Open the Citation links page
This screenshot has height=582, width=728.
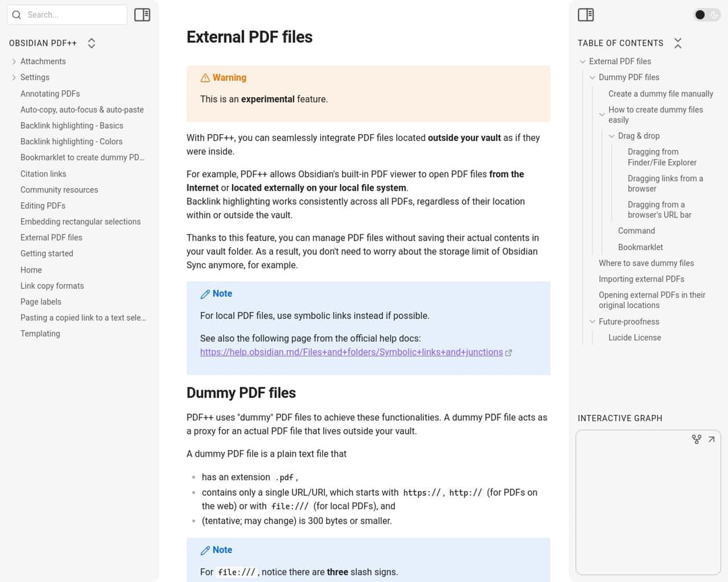[x=43, y=174]
